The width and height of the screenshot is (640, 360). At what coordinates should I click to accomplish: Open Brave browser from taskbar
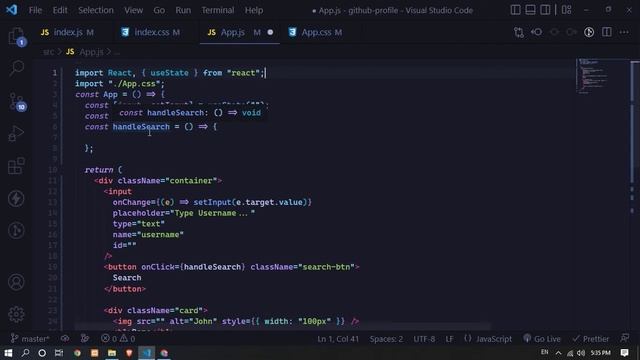pyautogui.click(x=129, y=353)
